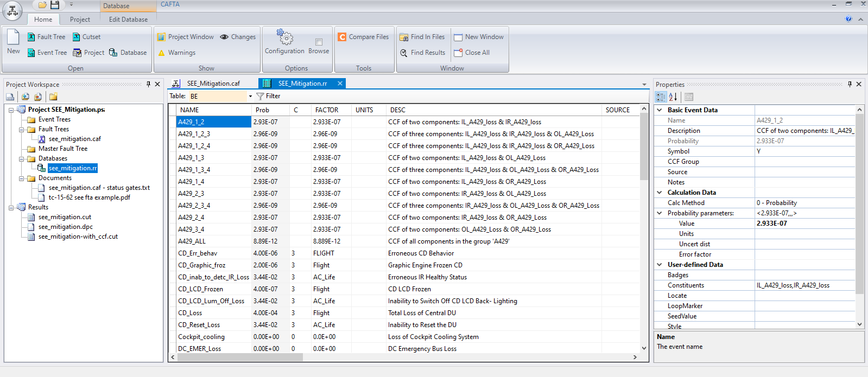
Task: Click the new folder icon in Project Workspace toolbar
Action: (53, 97)
